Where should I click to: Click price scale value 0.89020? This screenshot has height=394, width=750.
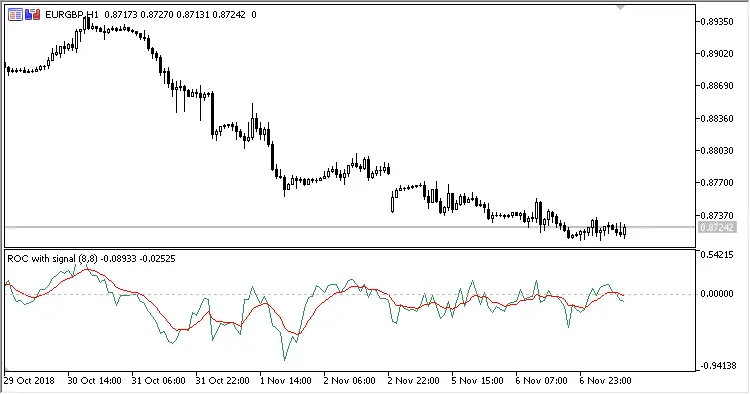pyautogui.click(x=717, y=54)
